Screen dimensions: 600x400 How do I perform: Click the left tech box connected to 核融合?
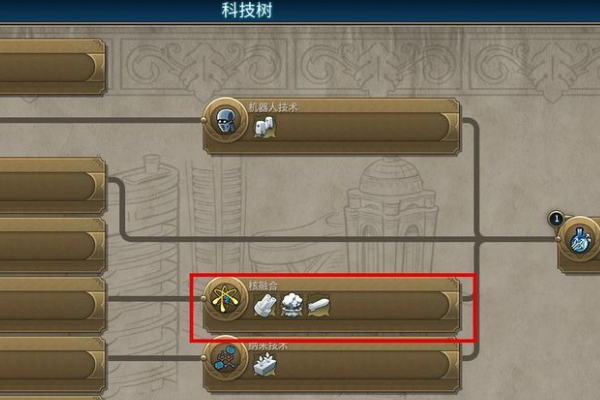pos(52,305)
